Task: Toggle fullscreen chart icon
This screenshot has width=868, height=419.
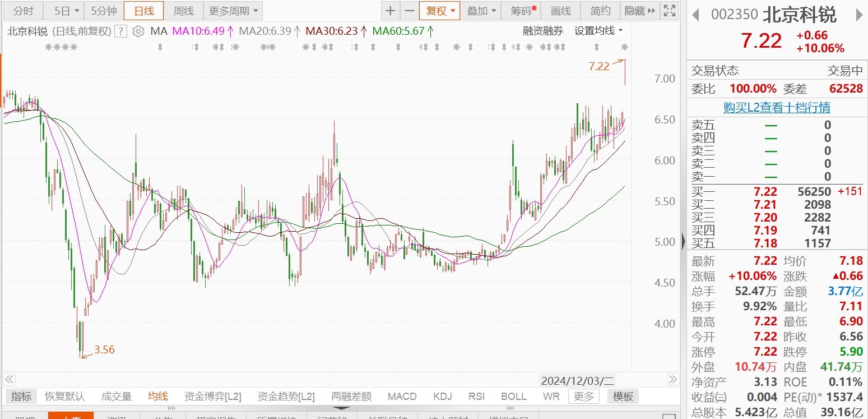Action: point(669,10)
